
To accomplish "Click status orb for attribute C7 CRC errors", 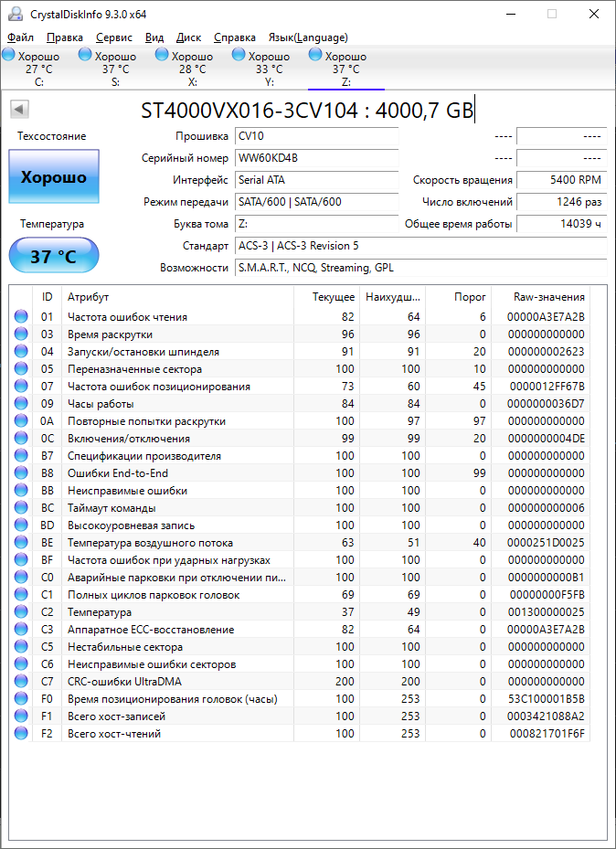I will pos(21,682).
